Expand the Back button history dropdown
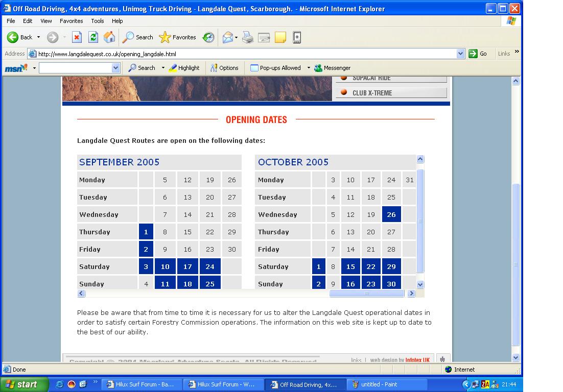The image size is (563, 392). (x=38, y=37)
